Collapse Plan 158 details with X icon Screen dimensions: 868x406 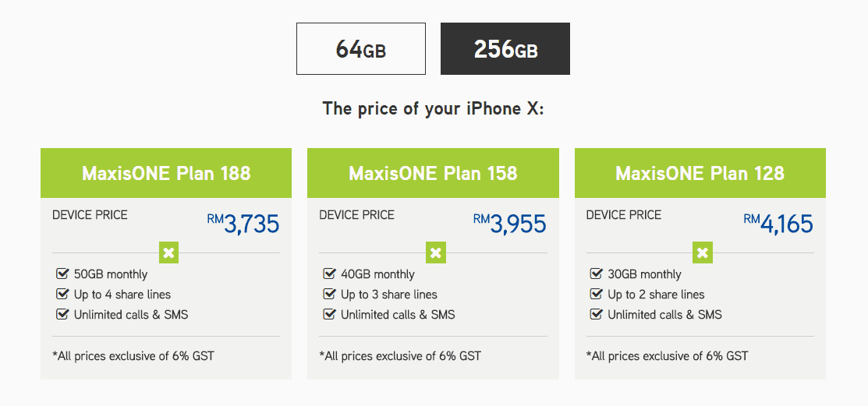point(436,252)
